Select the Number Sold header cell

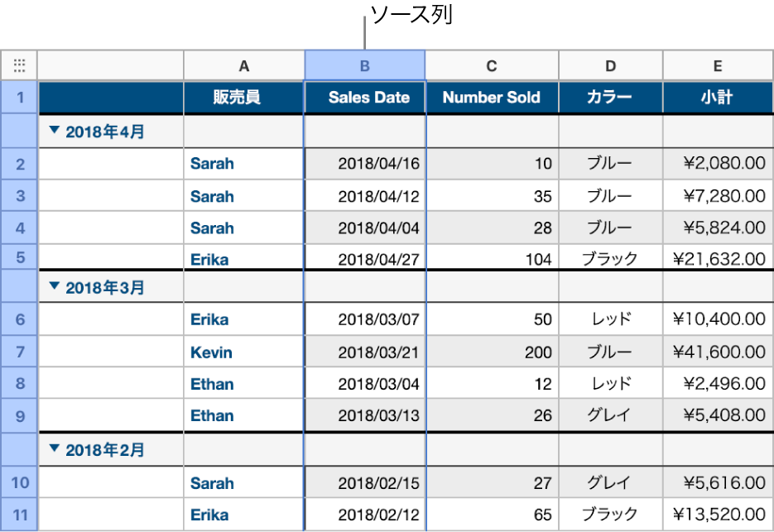click(492, 97)
